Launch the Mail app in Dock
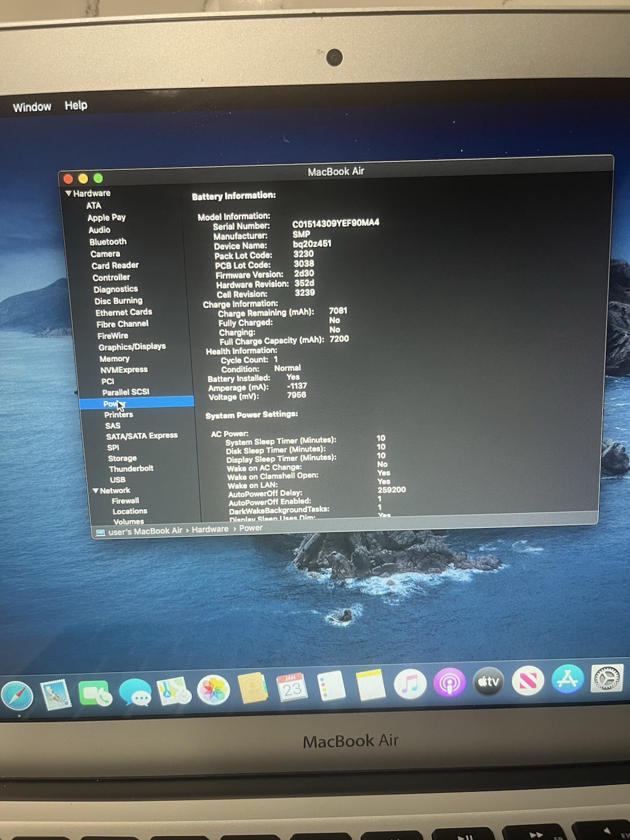This screenshot has height=840, width=630. [56, 695]
